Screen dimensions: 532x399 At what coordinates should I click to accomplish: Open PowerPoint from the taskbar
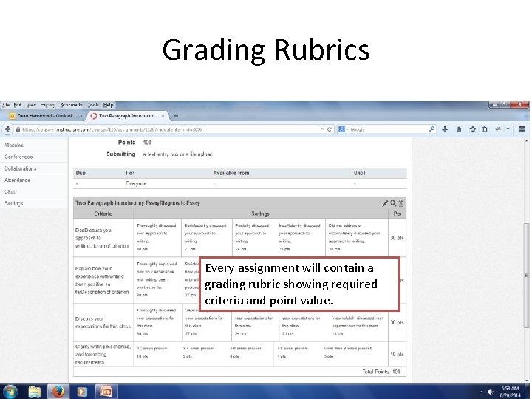click(x=106, y=392)
